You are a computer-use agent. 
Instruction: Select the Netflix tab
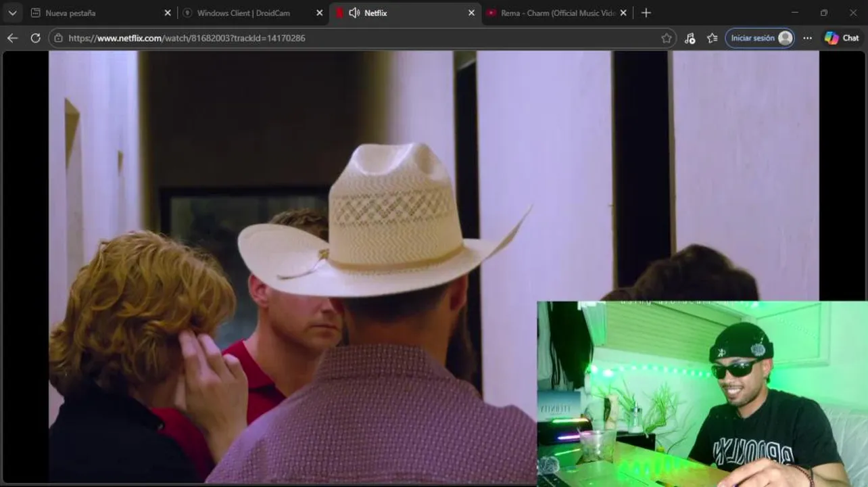(406, 13)
